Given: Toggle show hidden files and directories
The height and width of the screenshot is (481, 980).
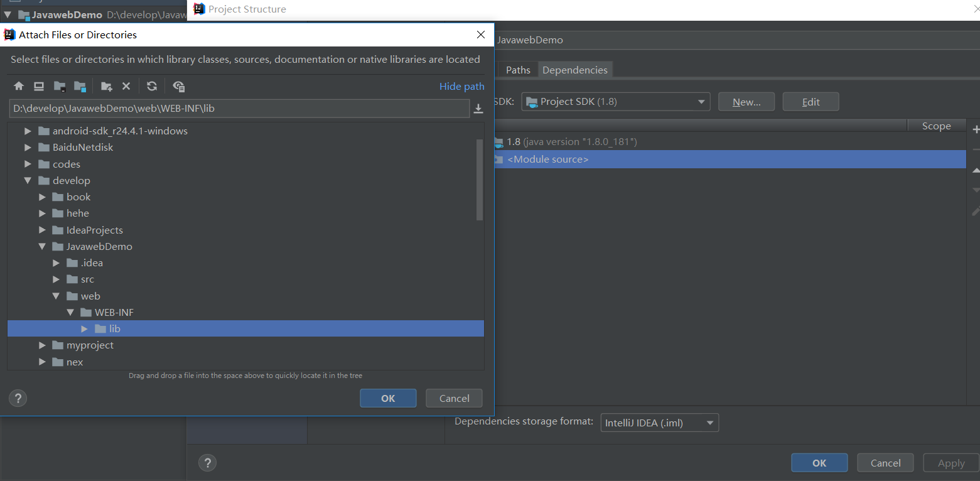Looking at the screenshot, I should point(179,87).
